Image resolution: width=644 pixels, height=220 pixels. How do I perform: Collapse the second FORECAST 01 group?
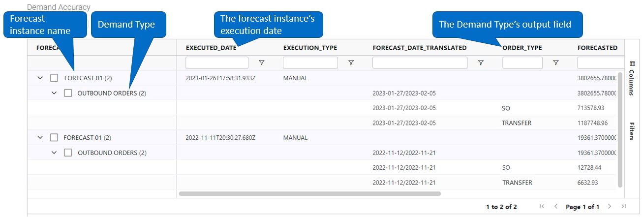tap(40, 138)
